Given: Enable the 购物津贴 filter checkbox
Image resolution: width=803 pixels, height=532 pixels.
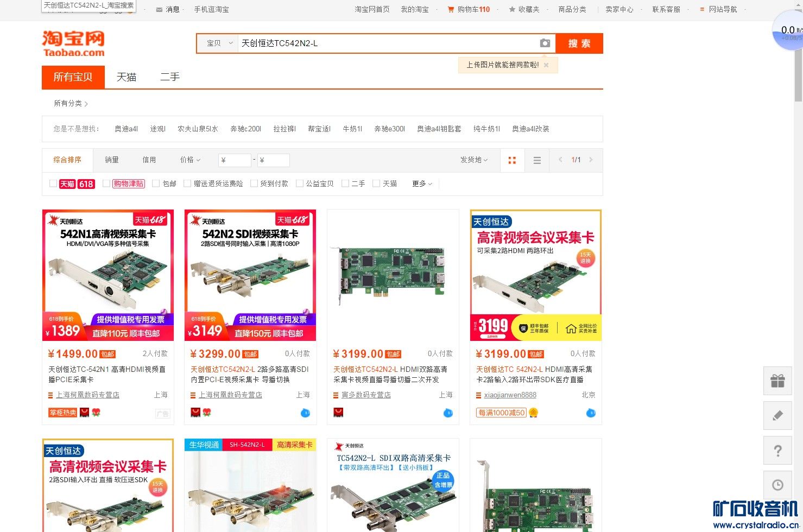Looking at the screenshot, I should [x=106, y=183].
